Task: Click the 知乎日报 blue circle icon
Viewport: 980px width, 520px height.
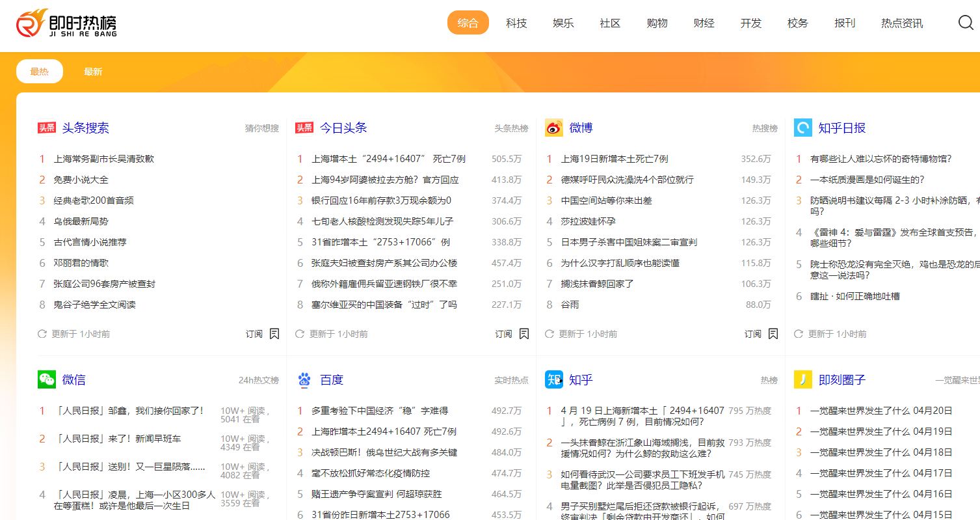Action: point(803,128)
